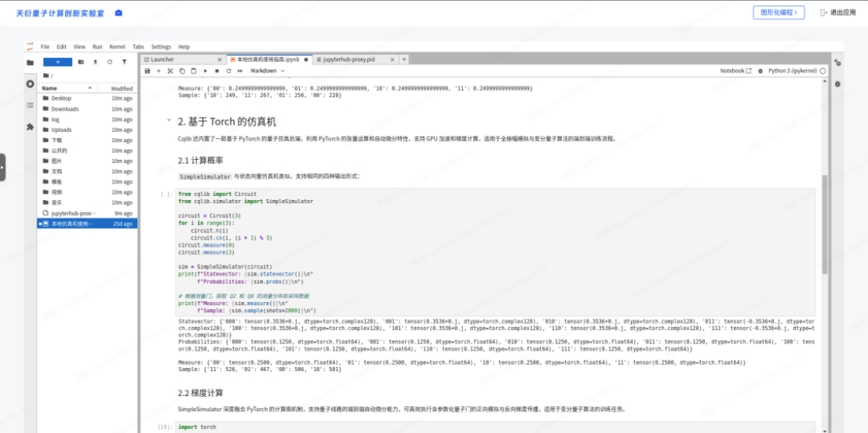
Task: Click the kernel status circle indicator
Action: pos(823,71)
